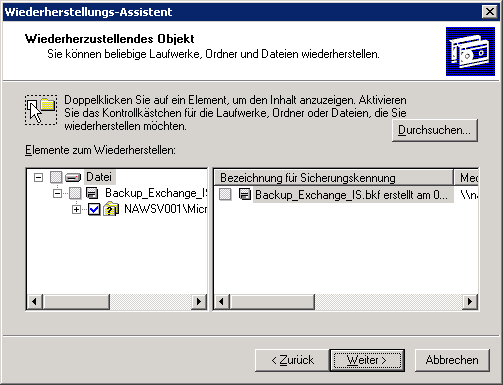
Task: Collapse the Backup_Exchange_IS tree node
Action: (58, 193)
